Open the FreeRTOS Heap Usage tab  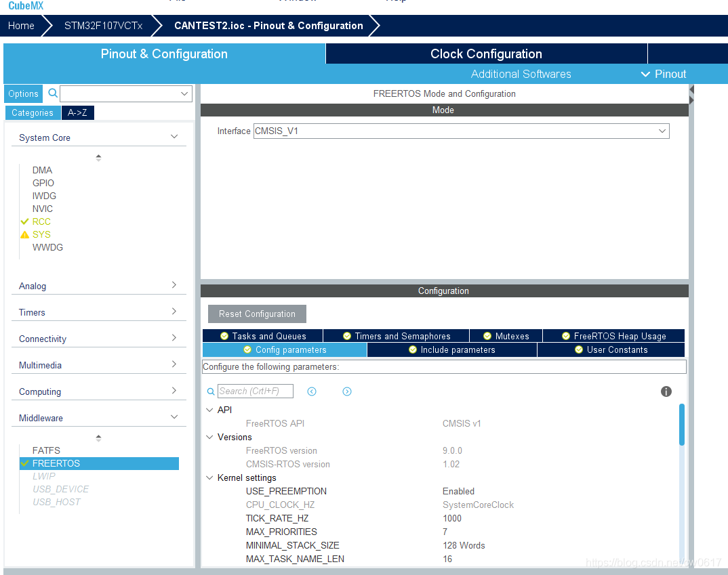[614, 336]
